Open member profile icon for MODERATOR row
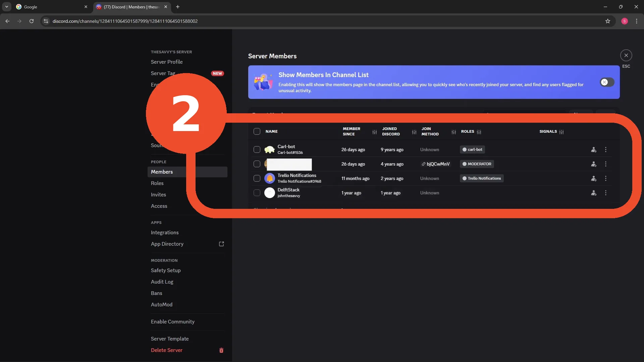Image resolution: width=644 pixels, height=362 pixels. point(594,164)
